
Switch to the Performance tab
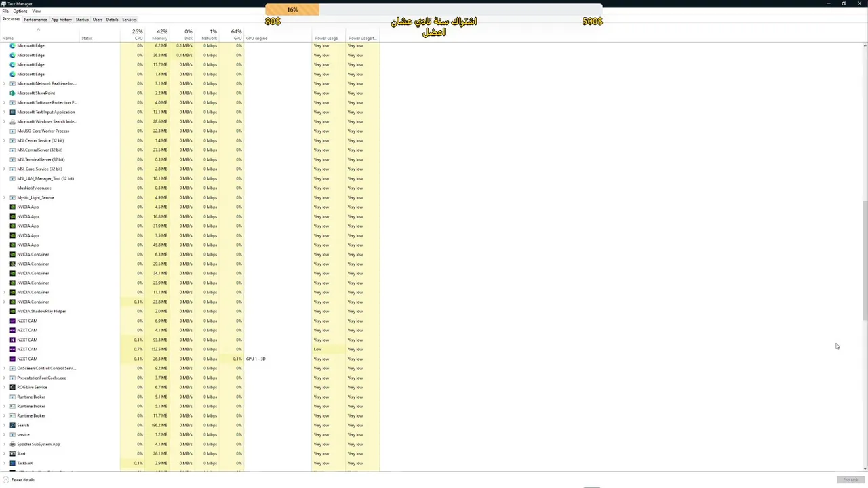(35, 20)
